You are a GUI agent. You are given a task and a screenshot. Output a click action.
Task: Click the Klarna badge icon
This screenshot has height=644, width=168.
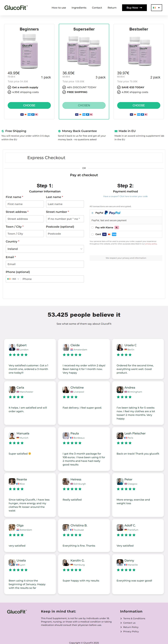(117, 227)
